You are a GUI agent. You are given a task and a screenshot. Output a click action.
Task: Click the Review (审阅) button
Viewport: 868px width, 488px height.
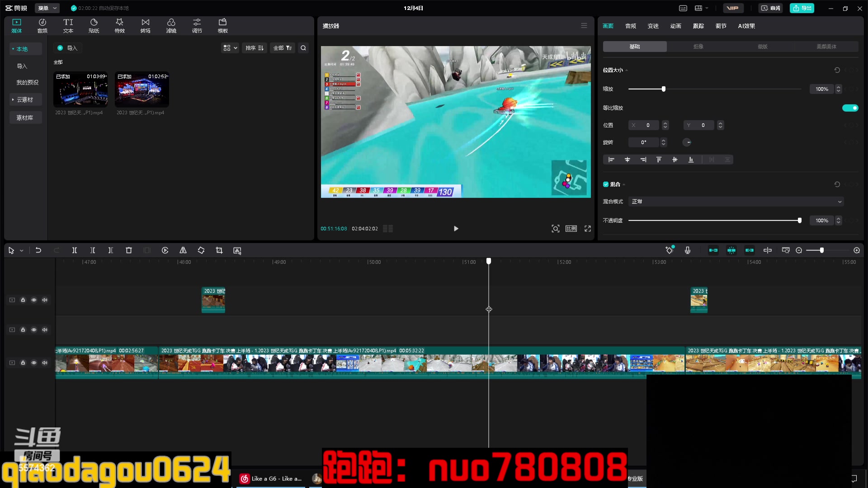point(770,8)
